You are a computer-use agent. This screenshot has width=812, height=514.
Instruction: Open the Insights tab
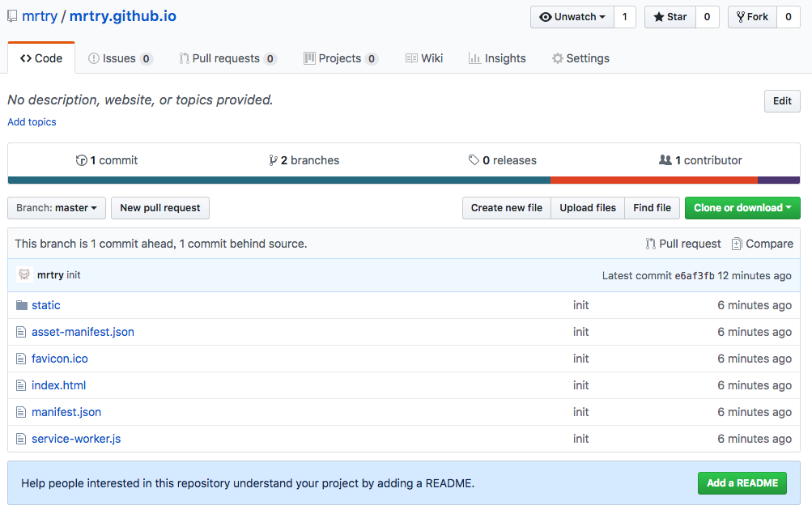tap(497, 58)
